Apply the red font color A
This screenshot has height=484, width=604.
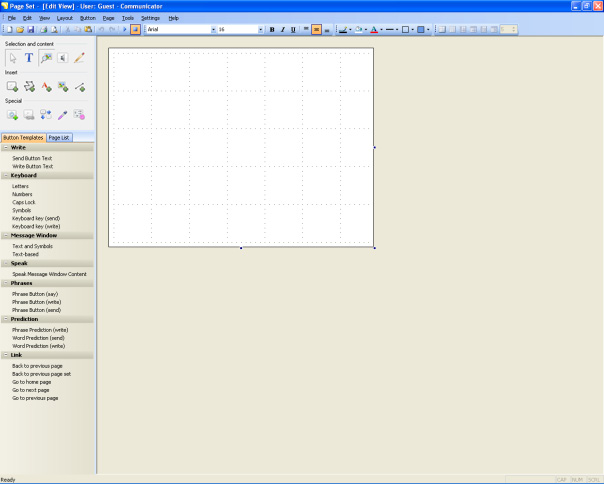(x=374, y=29)
